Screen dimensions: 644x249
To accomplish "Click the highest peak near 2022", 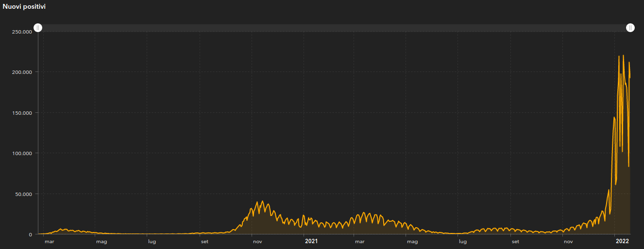I will [x=623, y=56].
